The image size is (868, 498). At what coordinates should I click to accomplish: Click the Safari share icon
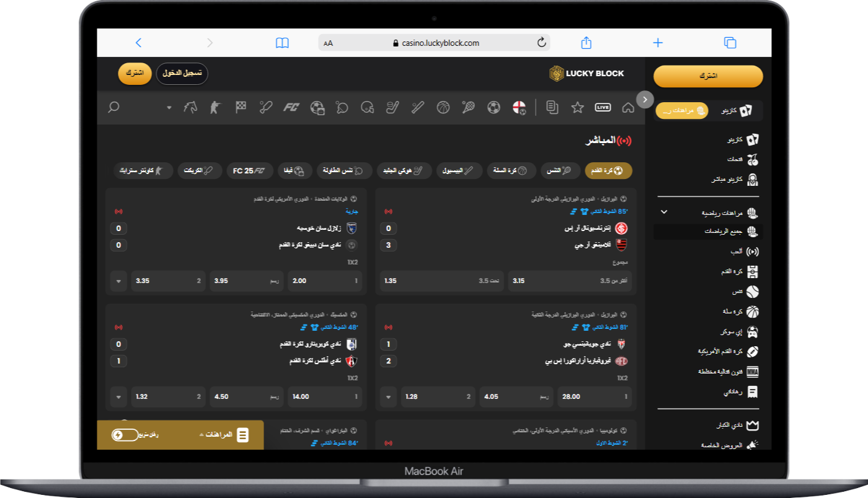(x=586, y=43)
